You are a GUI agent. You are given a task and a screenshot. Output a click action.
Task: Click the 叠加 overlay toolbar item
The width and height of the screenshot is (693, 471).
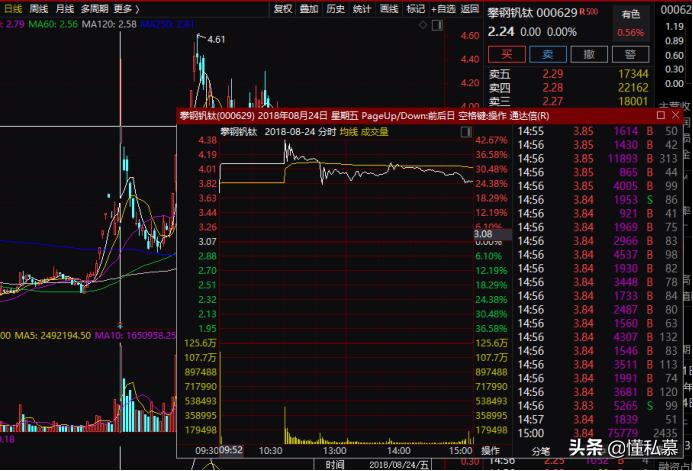pos(309,9)
